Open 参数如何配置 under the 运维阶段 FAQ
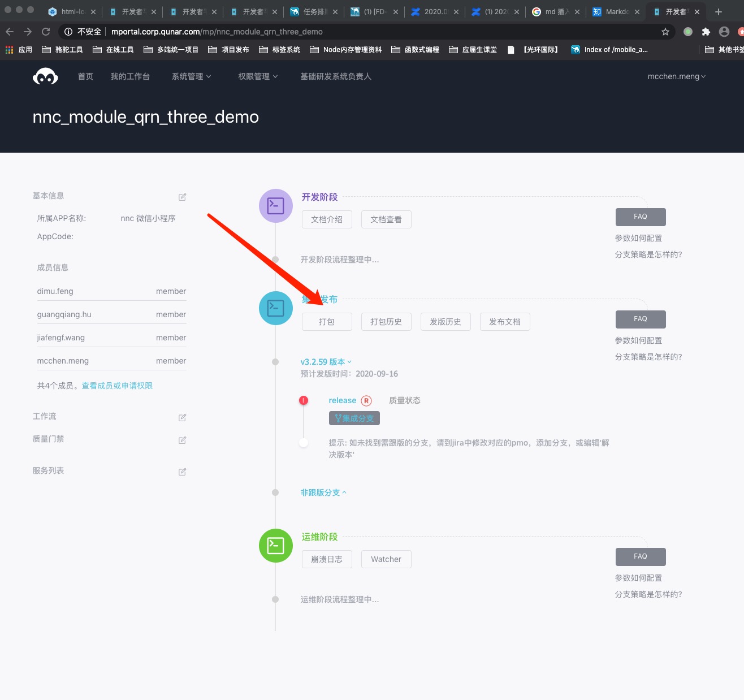Viewport: 744px width, 700px height. click(x=638, y=578)
